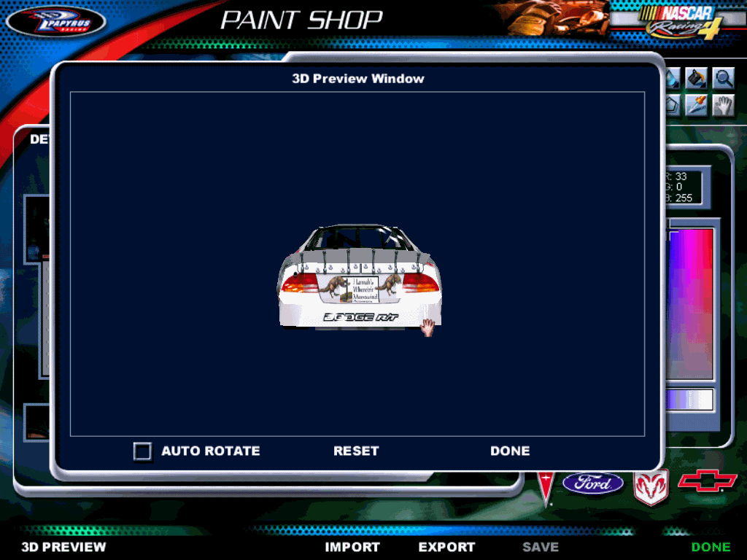This screenshot has width=747, height=560.
Task: Open 3D Preview from the bottom bar
Action: pyautogui.click(x=63, y=547)
